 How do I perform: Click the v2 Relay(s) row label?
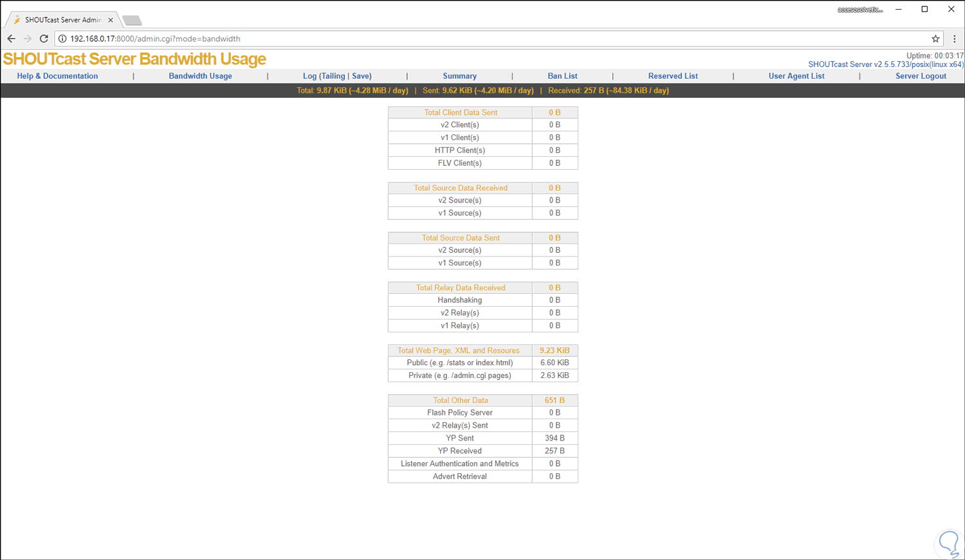point(460,313)
